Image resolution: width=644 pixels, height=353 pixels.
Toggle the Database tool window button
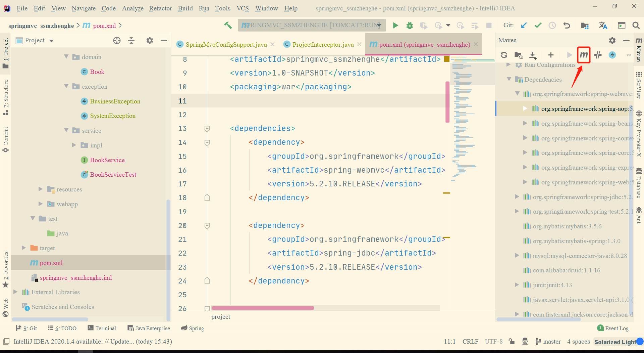(639, 183)
